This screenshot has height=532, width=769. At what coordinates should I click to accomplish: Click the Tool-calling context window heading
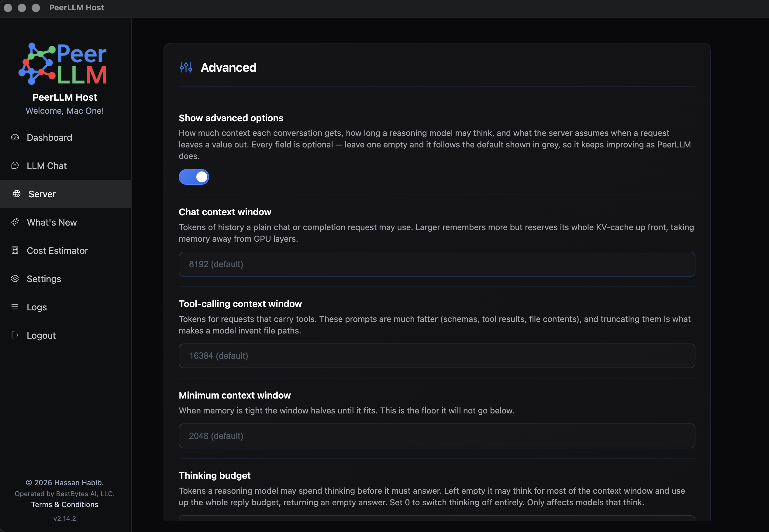[240, 304]
